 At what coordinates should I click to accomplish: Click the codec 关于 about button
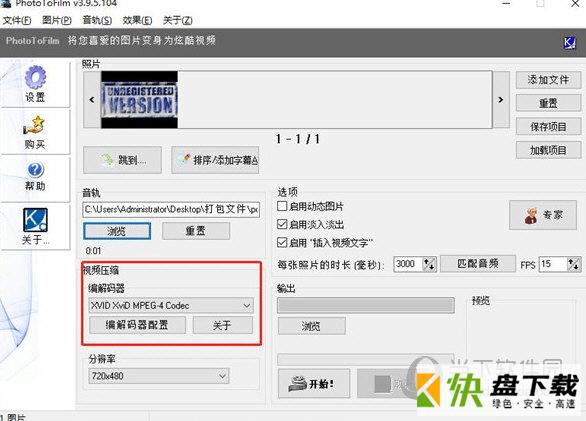pos(223,325)
